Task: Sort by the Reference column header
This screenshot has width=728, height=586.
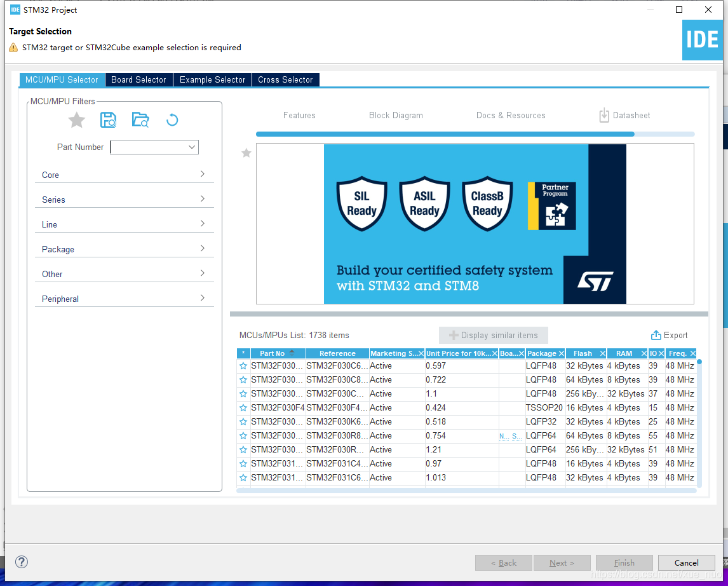Action: coord(337,354)
